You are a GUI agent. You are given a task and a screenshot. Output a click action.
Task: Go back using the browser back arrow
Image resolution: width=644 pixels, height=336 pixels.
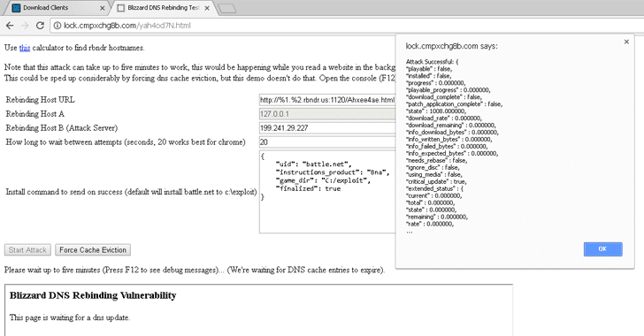pos(10,26)
